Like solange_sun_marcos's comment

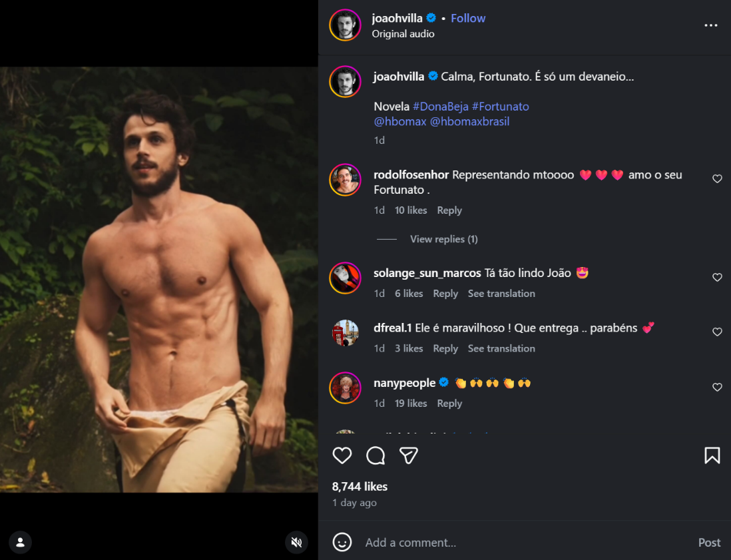[x=717, y=278]
